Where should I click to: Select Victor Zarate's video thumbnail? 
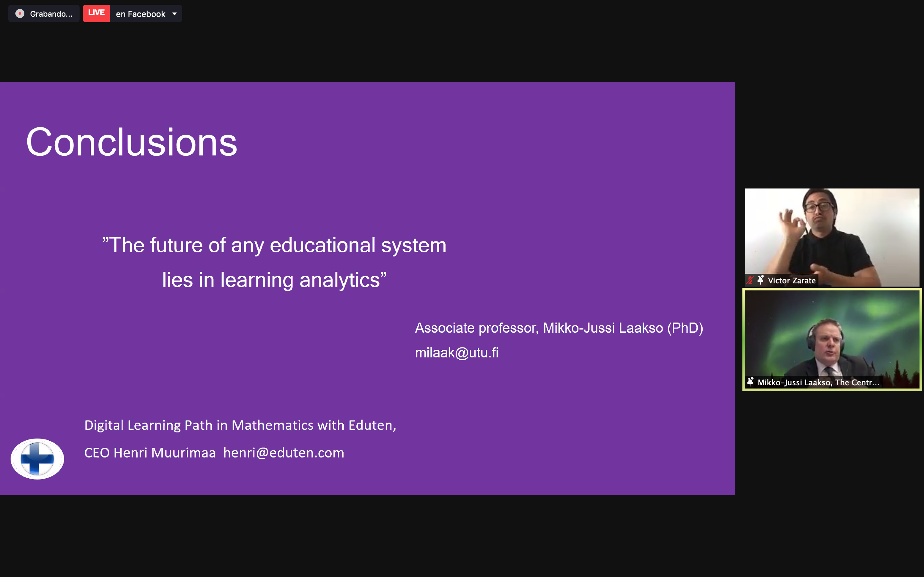coord(832,233)
